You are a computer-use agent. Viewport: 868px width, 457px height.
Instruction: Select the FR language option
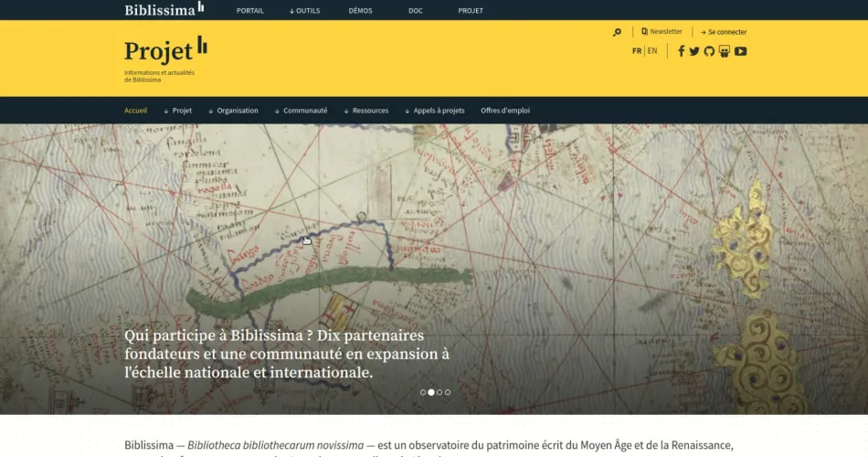[636, 51]
